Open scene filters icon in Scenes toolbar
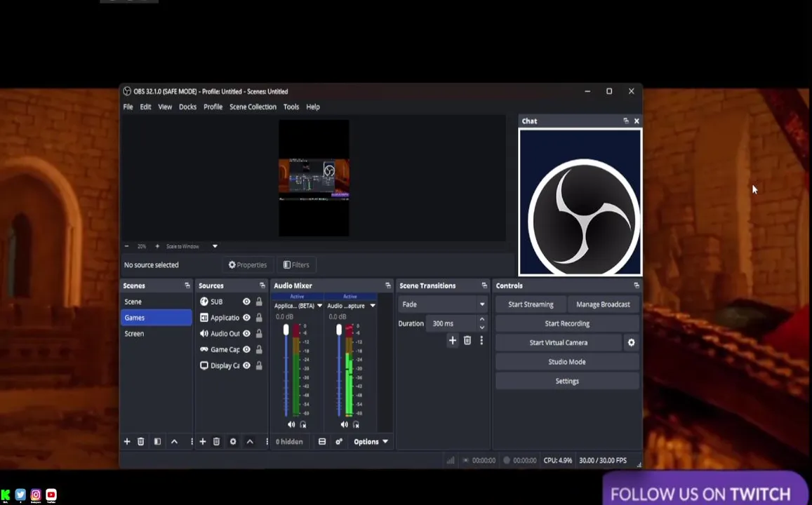The image size is (812, 505). (157, 441)
